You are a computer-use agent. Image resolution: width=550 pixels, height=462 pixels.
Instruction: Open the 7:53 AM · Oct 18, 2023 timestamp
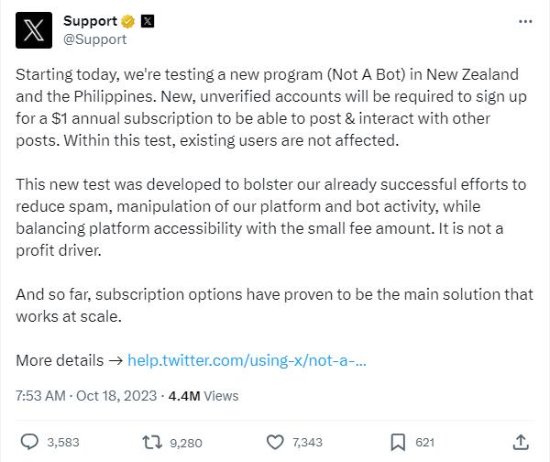(x=86, y=396)
